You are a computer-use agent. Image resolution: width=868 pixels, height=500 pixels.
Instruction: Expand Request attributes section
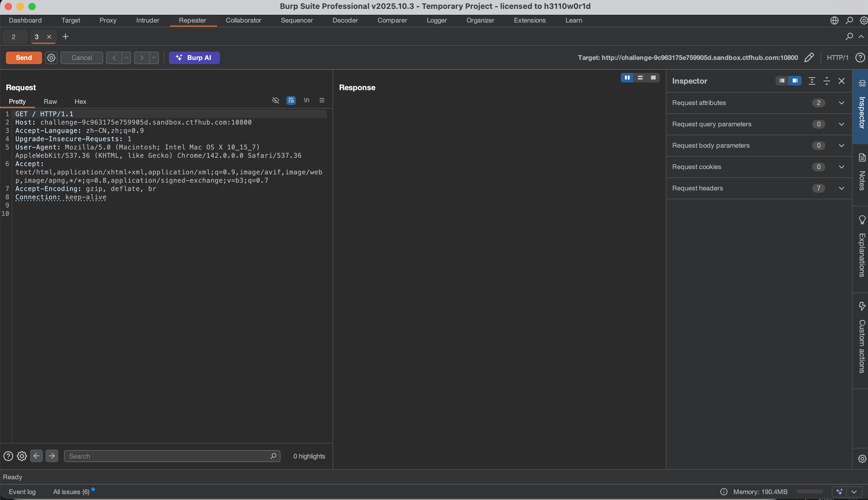pyautogui.click(x=841, y=103)
